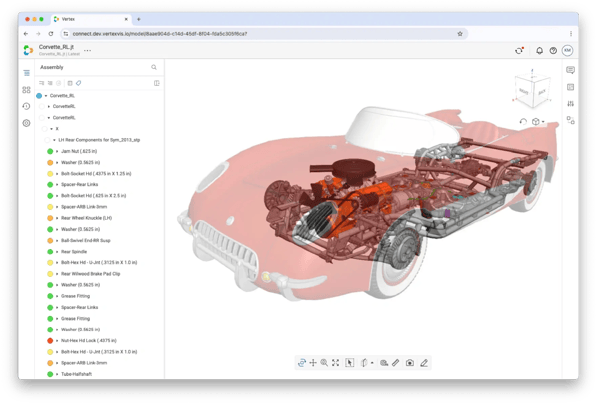Click the BACK face of the view cube
The width and height of the screenshot is (600, 406).
click(x=541, y=92)
